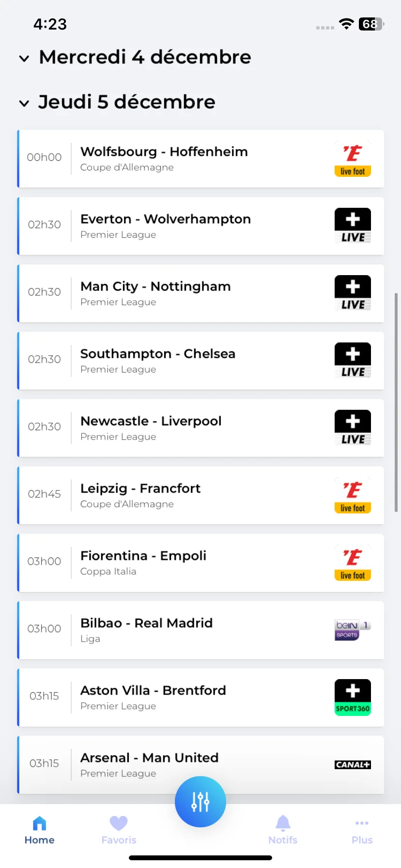
Task: Open Man City - Nottingham match
Action: point(200,294)
